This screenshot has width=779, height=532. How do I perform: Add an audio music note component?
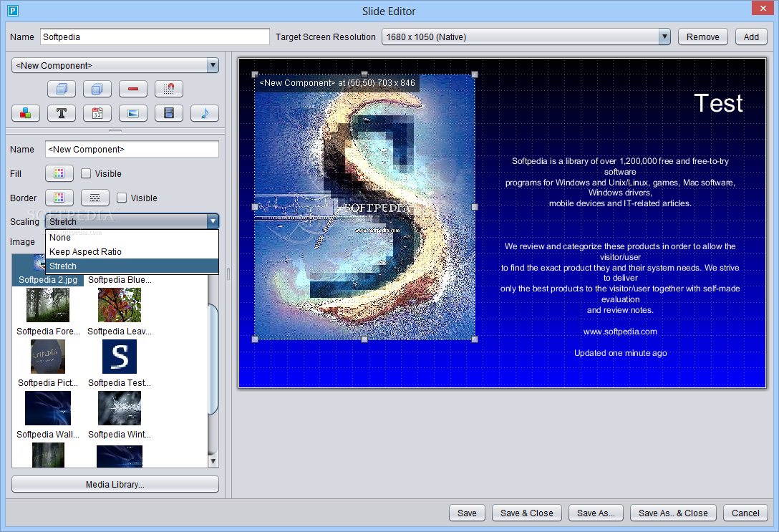[x=205, y=113]
